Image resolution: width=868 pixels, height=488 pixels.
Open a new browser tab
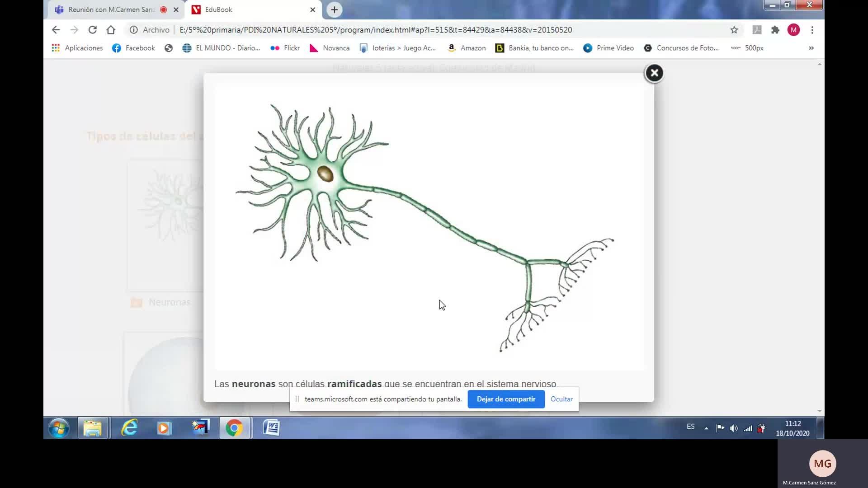(334, 9)
